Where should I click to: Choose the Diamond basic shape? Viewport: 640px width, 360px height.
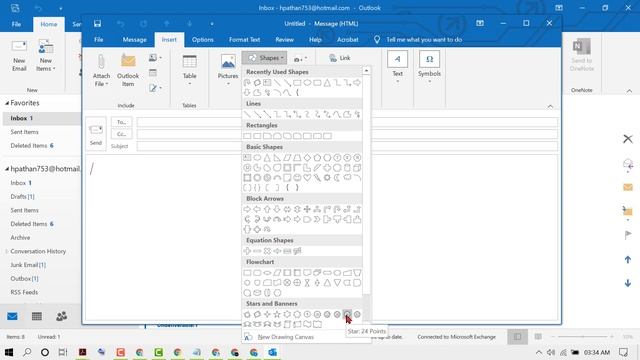click(307, 158)
